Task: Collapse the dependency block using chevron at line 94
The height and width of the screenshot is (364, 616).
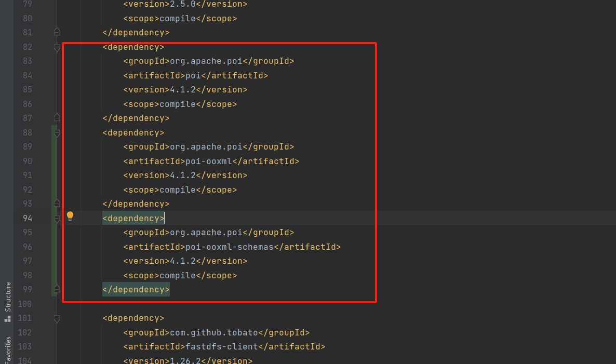Action: coord(57,218)
